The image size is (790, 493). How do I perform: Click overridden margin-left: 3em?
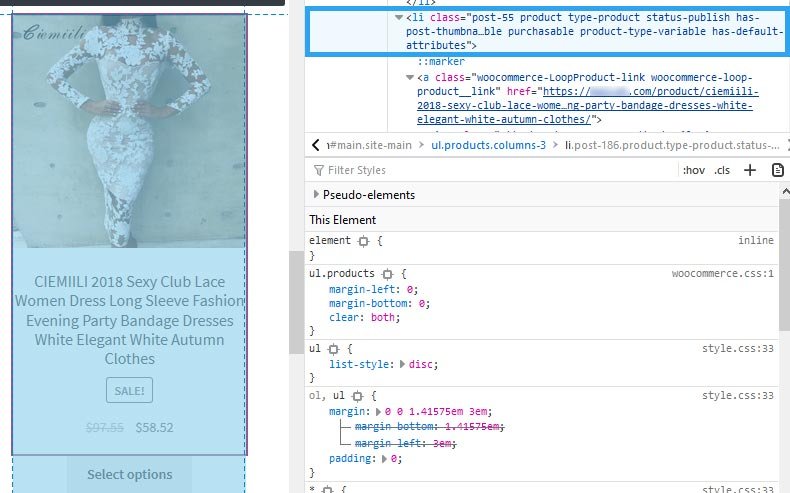pos(405,444)
